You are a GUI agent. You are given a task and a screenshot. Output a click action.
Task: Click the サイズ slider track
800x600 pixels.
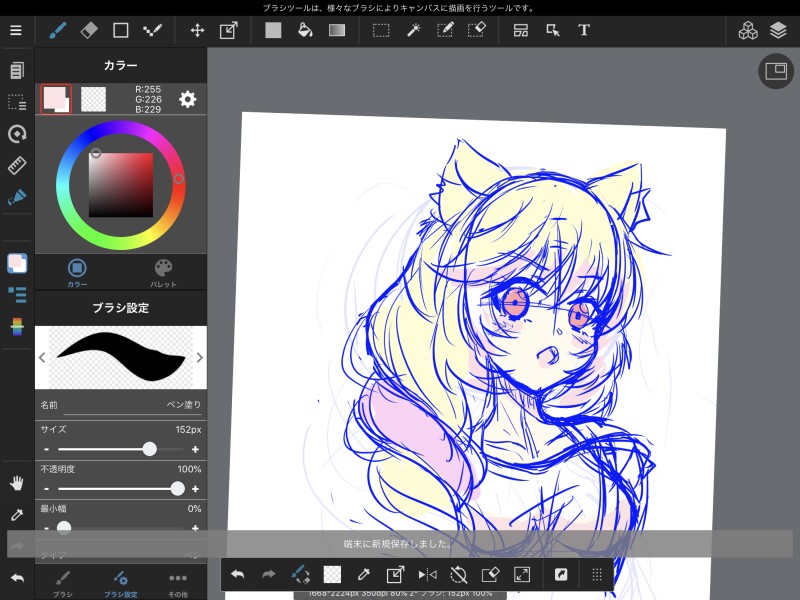tap(121, 449)
